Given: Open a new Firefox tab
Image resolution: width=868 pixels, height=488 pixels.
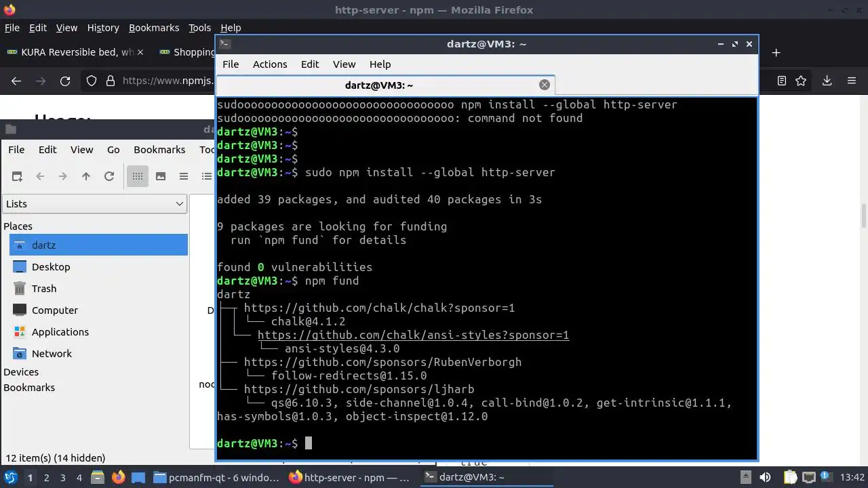Looking at the screenshot, I should 776,52.
